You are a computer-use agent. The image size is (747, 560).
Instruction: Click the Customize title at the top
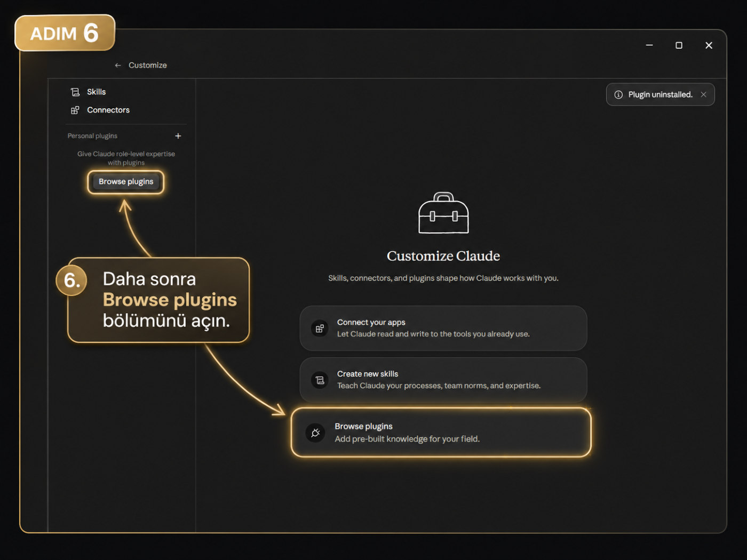click(148, 65)
